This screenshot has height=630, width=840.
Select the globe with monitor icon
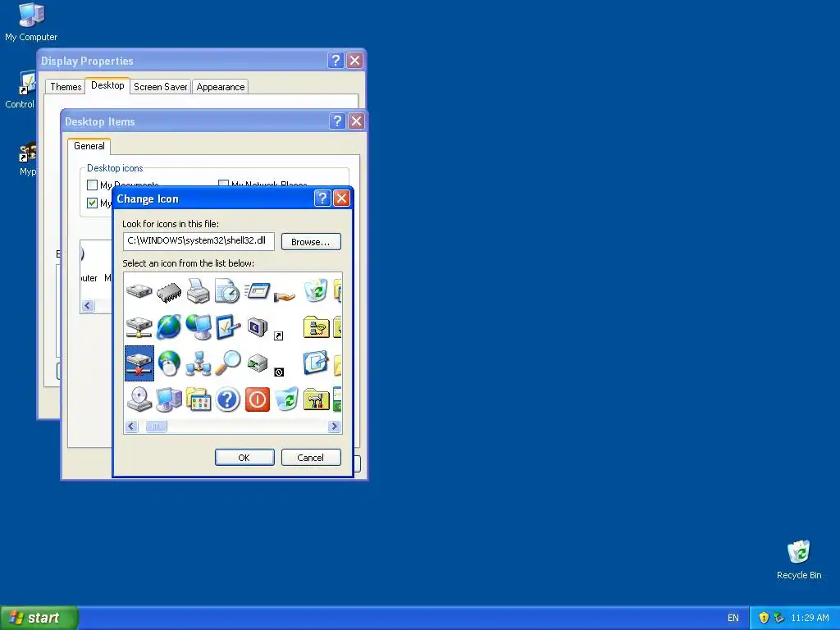(x=199, y=326)
